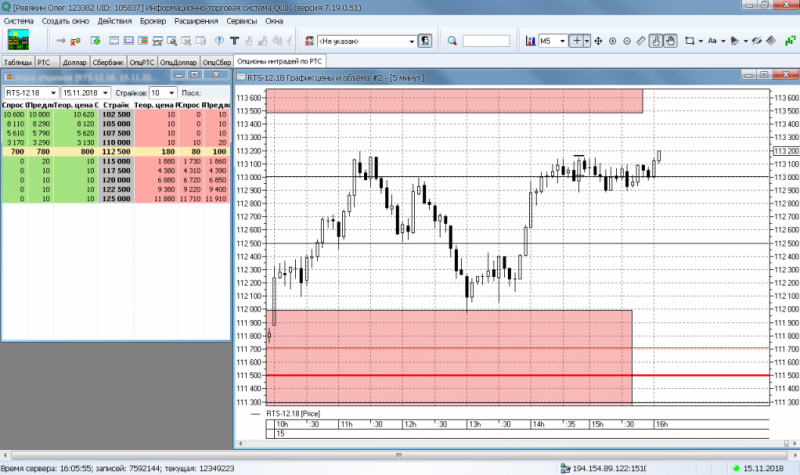Viewport: 800px width, 475px height.
Task: Open the RTS-12.18 instrument dropdown
Action: (x=53, y=93)
